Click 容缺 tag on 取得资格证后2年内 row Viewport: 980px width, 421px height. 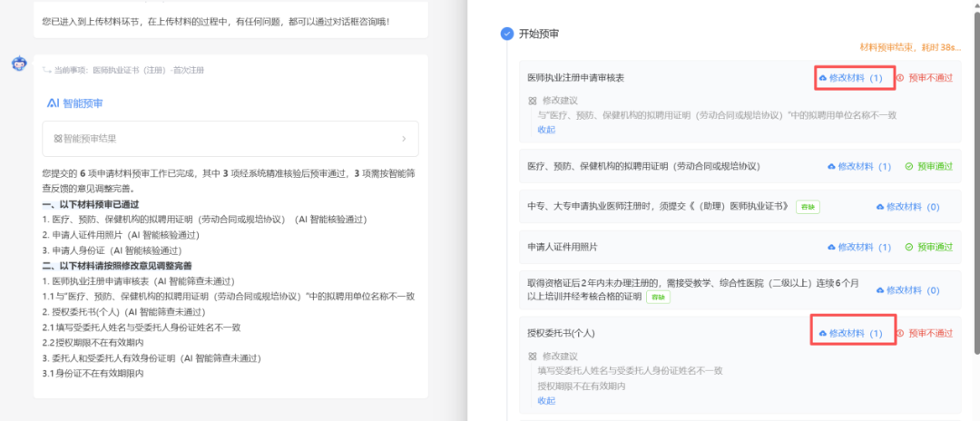click(658, 298)
